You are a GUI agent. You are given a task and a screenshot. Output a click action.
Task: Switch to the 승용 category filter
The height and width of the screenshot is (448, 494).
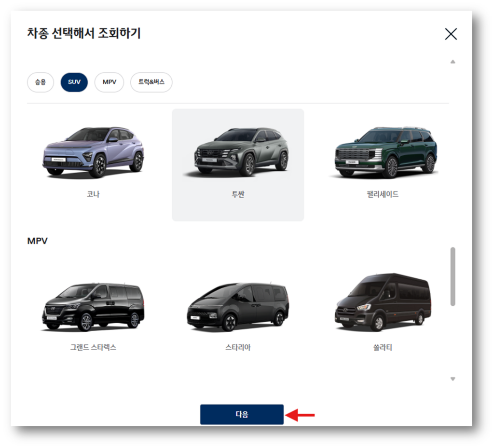(x=40, y=82)
